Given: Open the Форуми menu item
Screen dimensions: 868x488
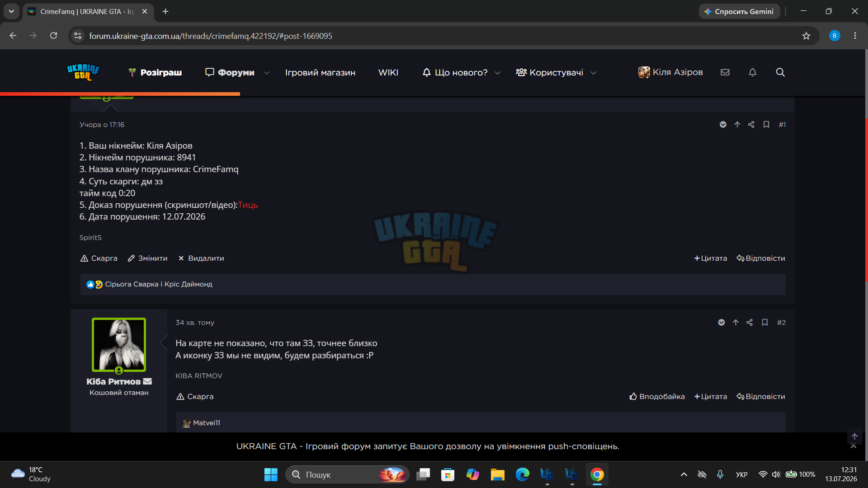Looking at the screenshot, I should pyautogui.click(x=230, y=72).
